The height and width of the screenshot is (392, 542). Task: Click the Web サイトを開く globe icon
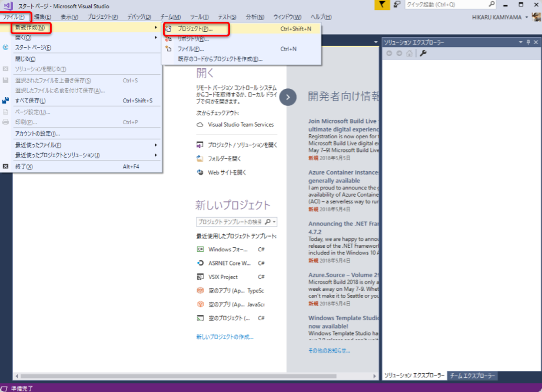click(200, 172)
